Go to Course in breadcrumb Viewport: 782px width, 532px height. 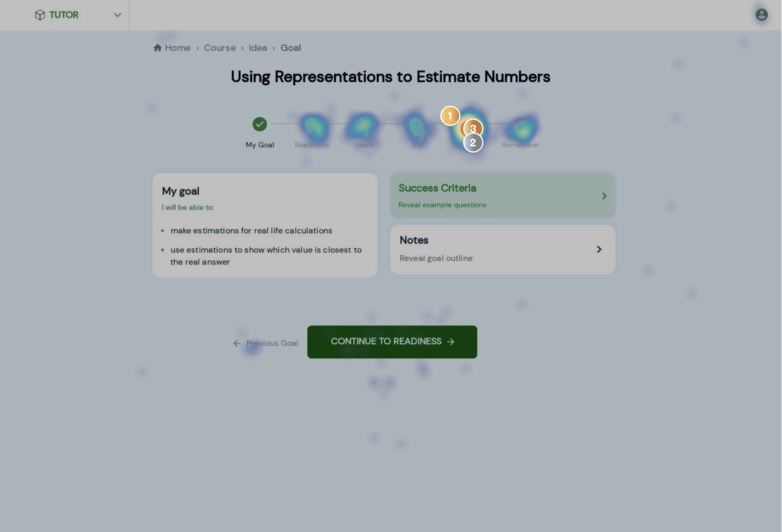point(220,48)
